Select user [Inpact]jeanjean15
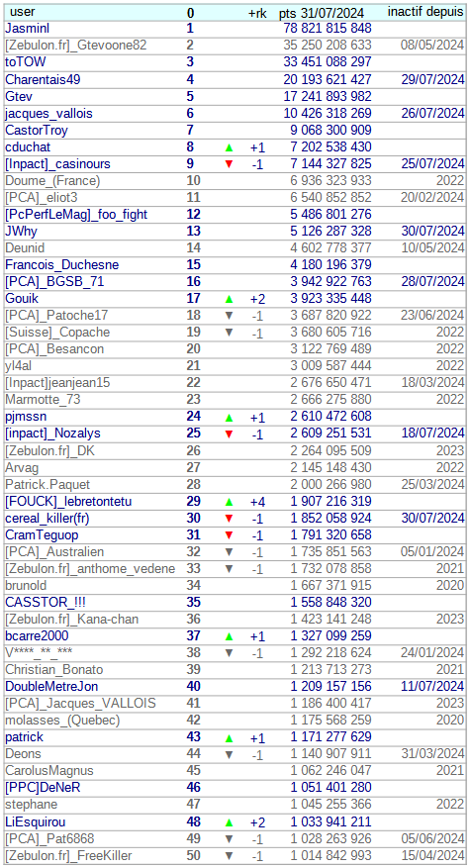 57,383
